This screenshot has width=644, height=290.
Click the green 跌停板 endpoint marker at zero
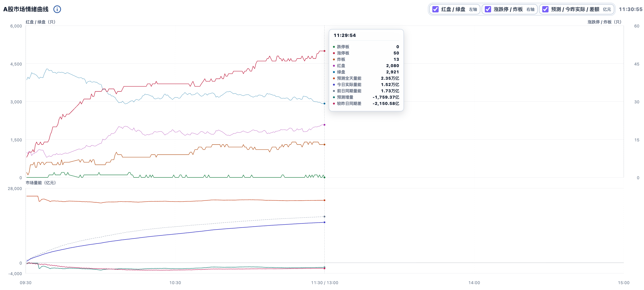[324, 177]
